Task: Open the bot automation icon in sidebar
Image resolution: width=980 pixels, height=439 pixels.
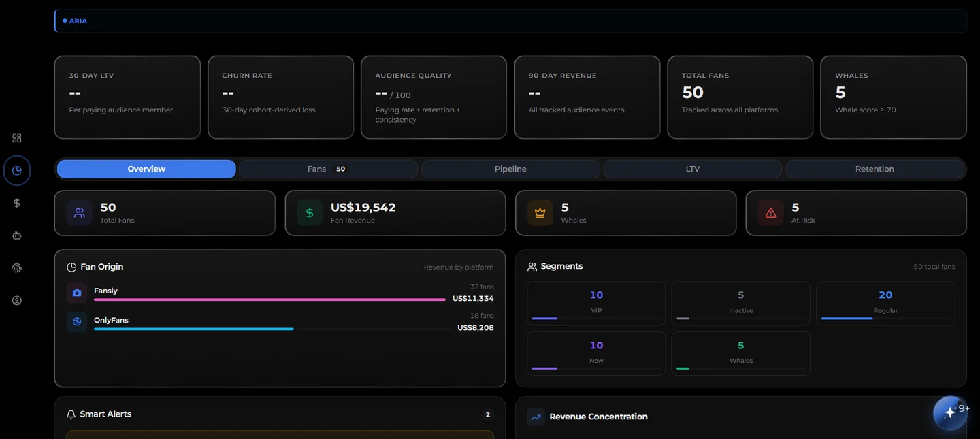Action: click(17, 235)
